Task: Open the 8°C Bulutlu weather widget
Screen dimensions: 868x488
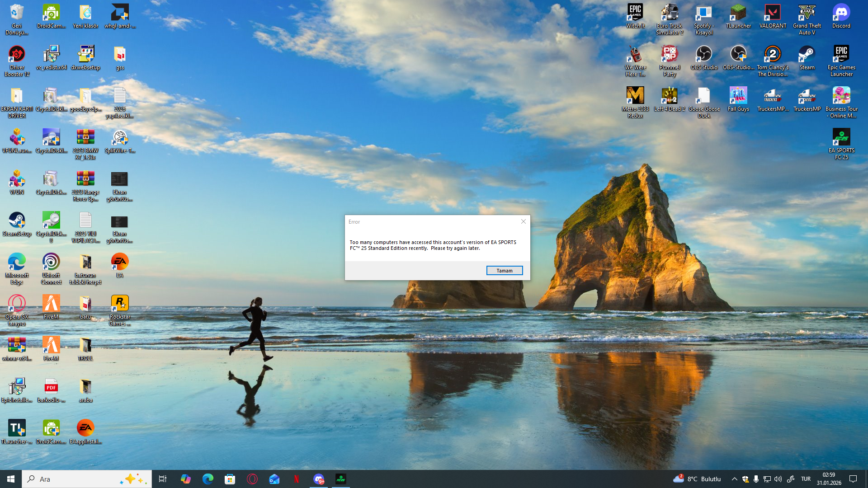Action: (x=697, y=479)
